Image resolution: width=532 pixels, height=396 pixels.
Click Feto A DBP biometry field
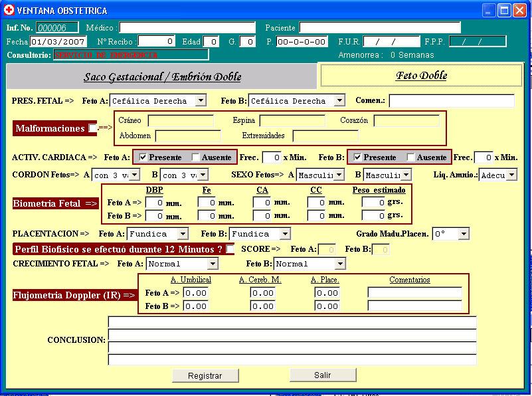tap(154, 203)
